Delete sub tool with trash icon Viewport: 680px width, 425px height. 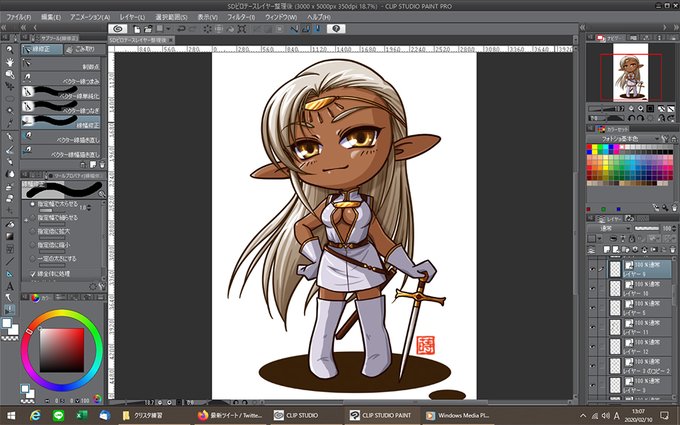(x=102, y=164)
